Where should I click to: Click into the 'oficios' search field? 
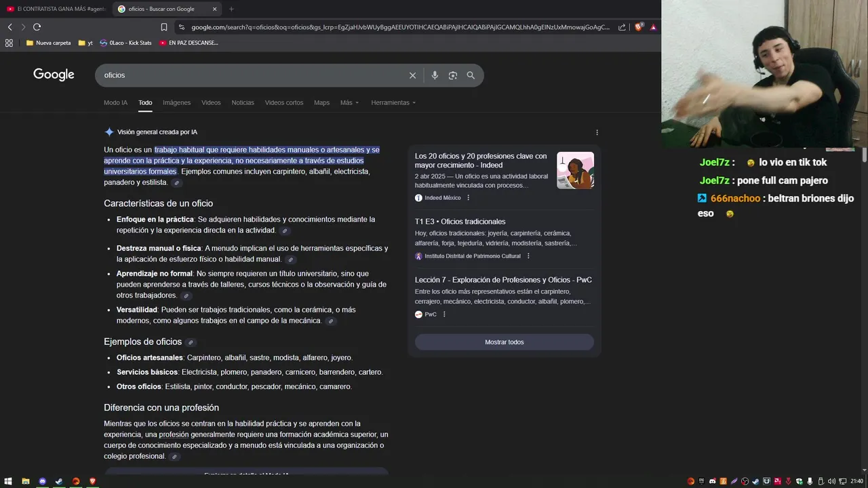(x=251, y=75)
